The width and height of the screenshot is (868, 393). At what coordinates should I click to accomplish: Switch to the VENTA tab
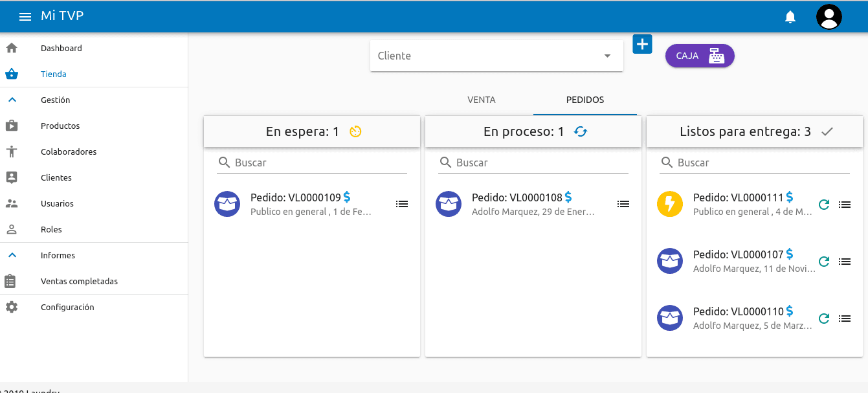482,100
